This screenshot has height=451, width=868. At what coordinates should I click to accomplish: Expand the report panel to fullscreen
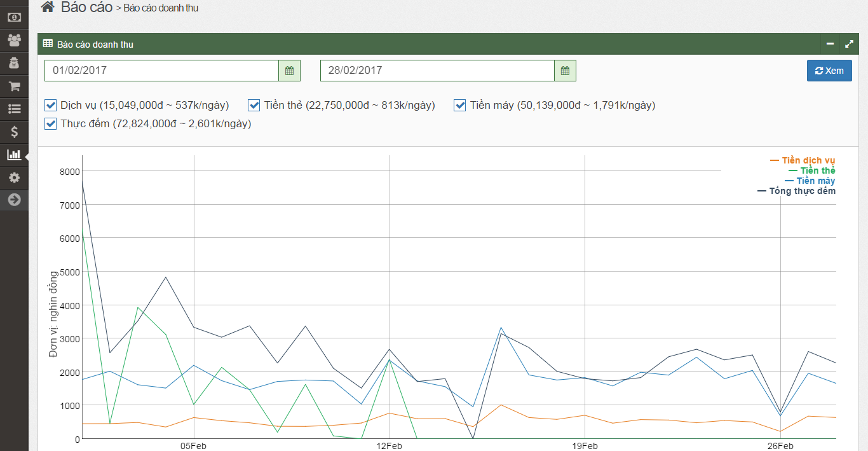coord(849,44)
